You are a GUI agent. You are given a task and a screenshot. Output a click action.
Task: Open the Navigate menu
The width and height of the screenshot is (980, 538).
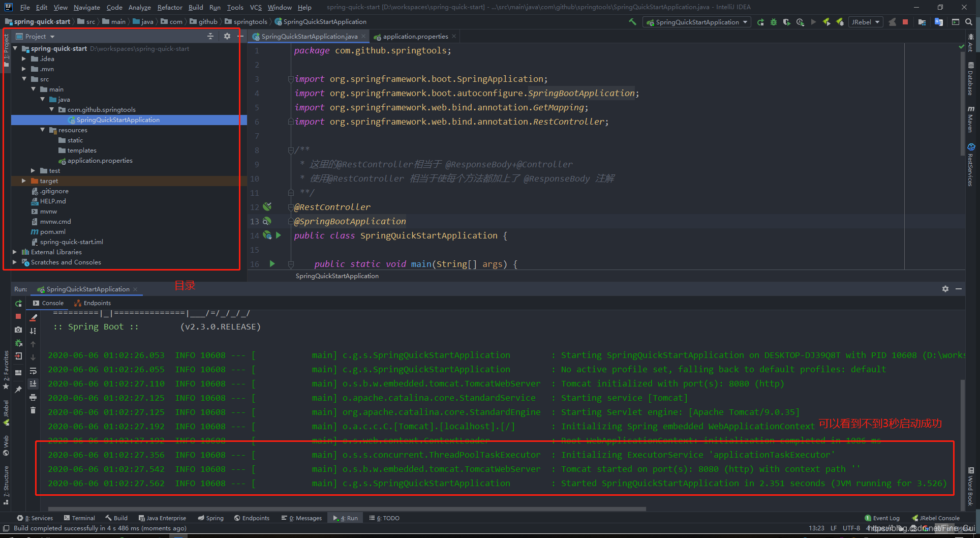pyautogui.click(x=86, y=7)
